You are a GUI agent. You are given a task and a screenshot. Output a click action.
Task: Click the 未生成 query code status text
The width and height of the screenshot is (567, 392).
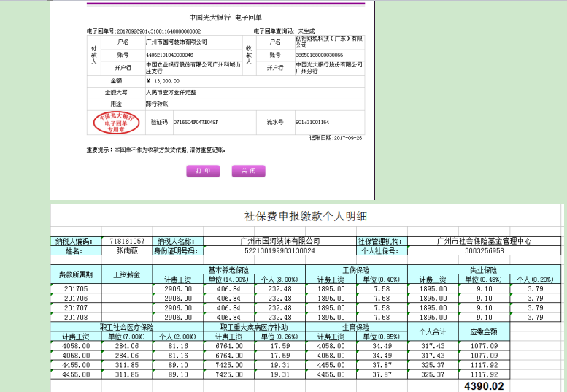(x=306, y=31)
